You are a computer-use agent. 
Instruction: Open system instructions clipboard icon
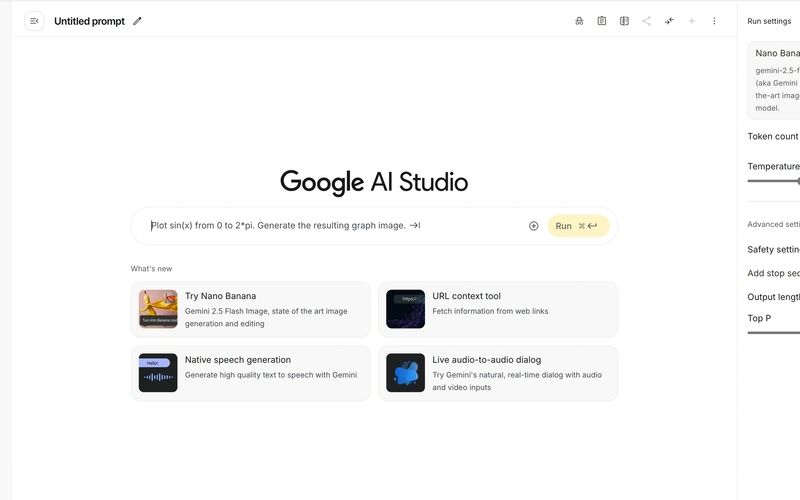coord(602,21)
